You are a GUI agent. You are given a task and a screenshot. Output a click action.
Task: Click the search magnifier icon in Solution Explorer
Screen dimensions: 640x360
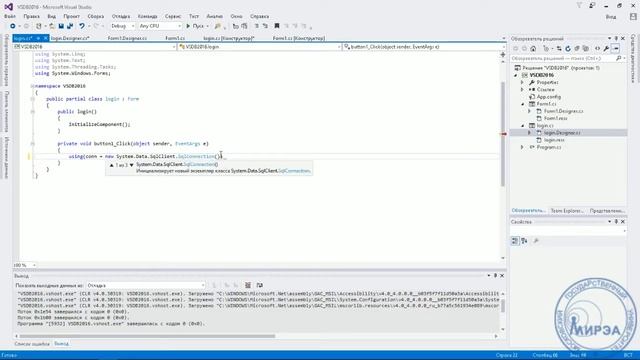[x=619, y=58]
